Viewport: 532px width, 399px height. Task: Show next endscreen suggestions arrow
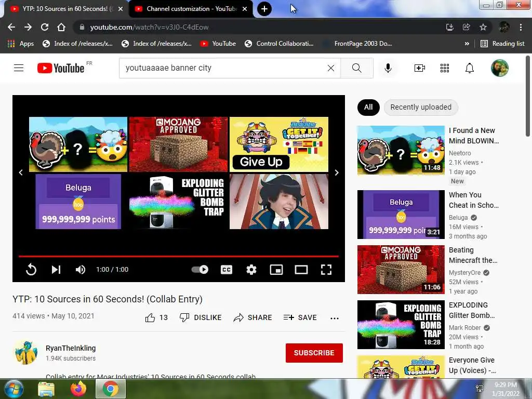click(x=337, y=172)
